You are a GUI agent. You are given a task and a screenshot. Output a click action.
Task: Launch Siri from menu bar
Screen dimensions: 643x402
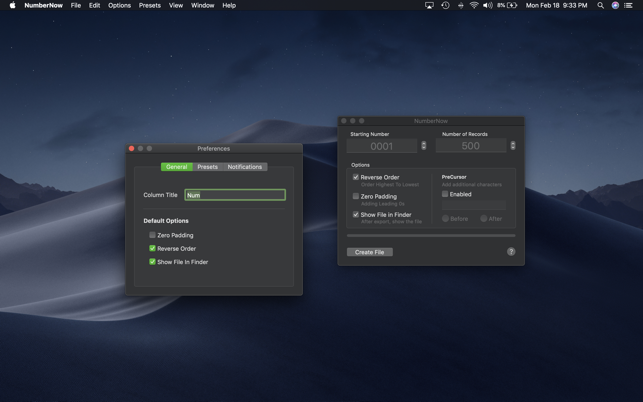point(615,5)
